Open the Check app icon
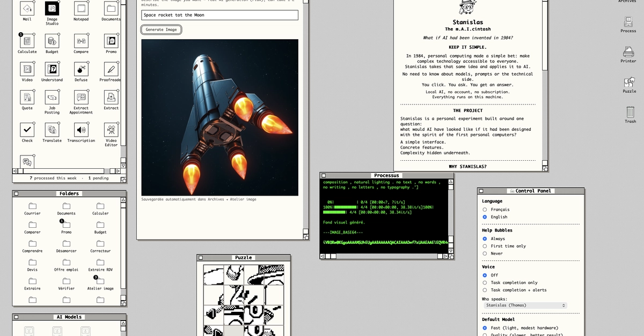 tap(27, 130)
